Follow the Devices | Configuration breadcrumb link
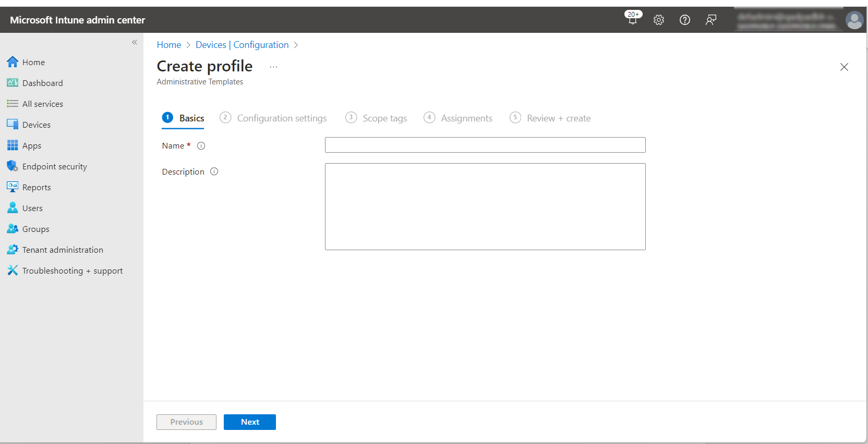868x444 pixels. point(242,45)
